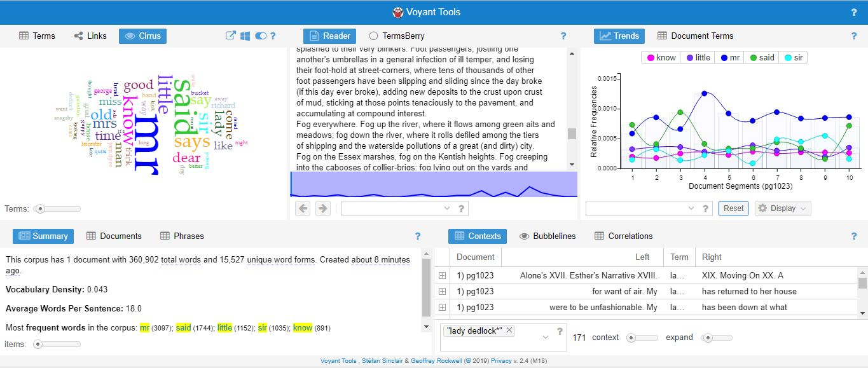Click the word "little" in the word cloud
Image resolution: width=868 pixels, height=368 pixels.
[x=165, y=95]
